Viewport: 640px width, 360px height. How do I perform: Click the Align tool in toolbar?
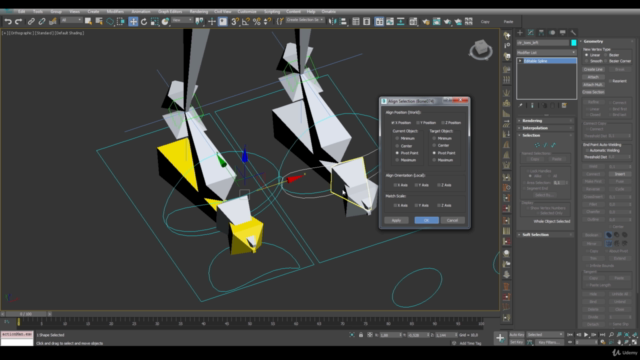pos(343,21)
